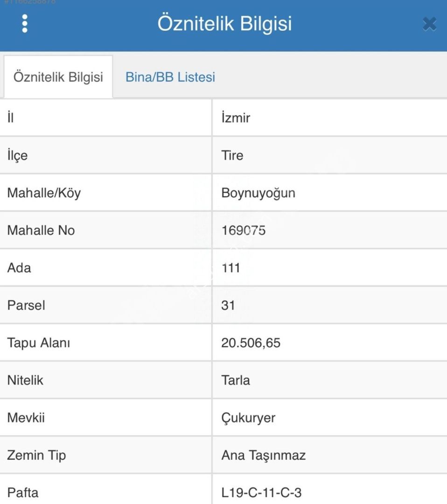Click the Ana Taşınmaz value
This screenshot has height=504, width=447.
click(263, 455)
